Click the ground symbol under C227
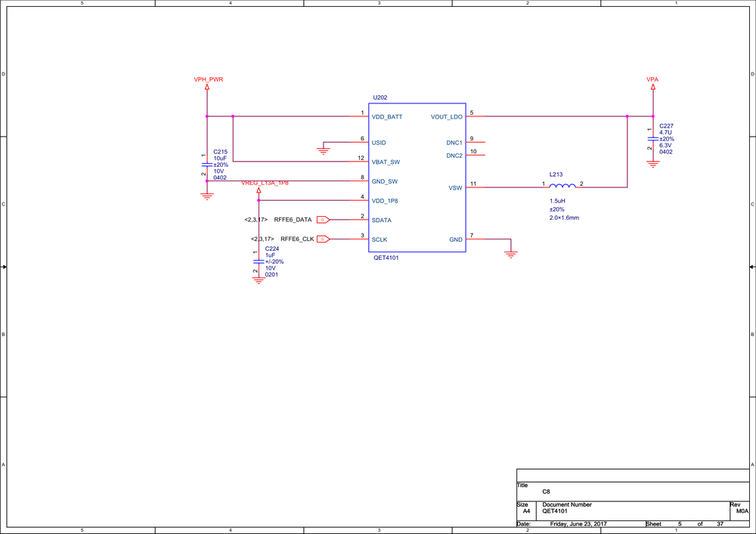Screen dimensions: 756x534 [653, 164]
